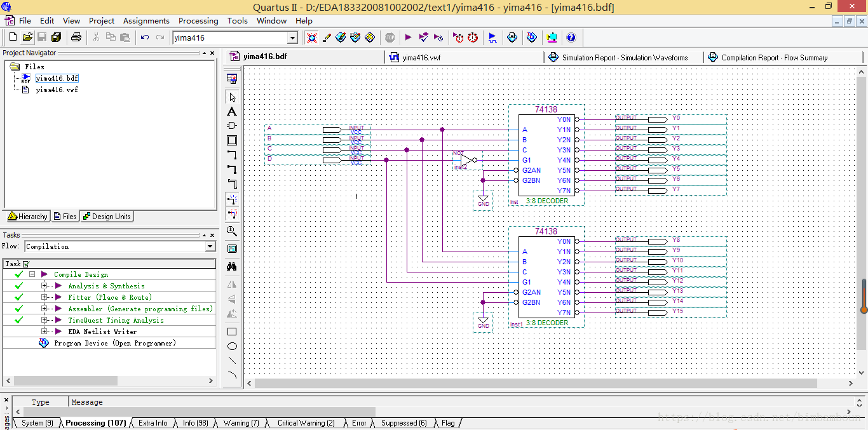
Task: Toggle full screen view icon
Action: 232,248
